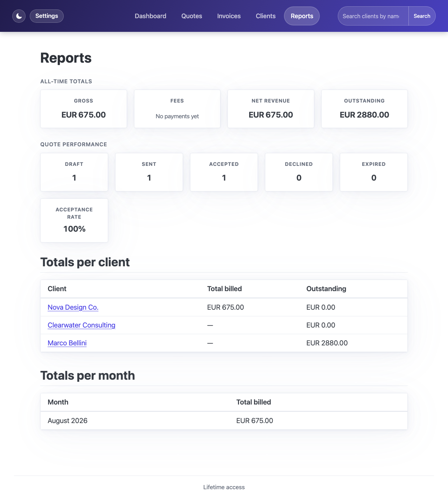Click the 'Totals per client' heading

pos(85,262)
